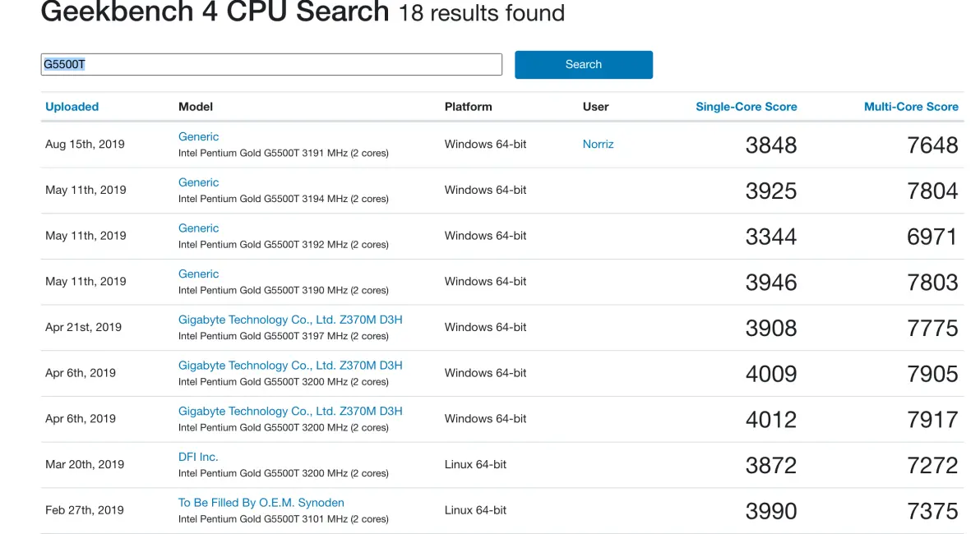Open Generic result with 3192 MHz
Image resolution: width=980 pixels, height=534 pixels.
[198, 228]
